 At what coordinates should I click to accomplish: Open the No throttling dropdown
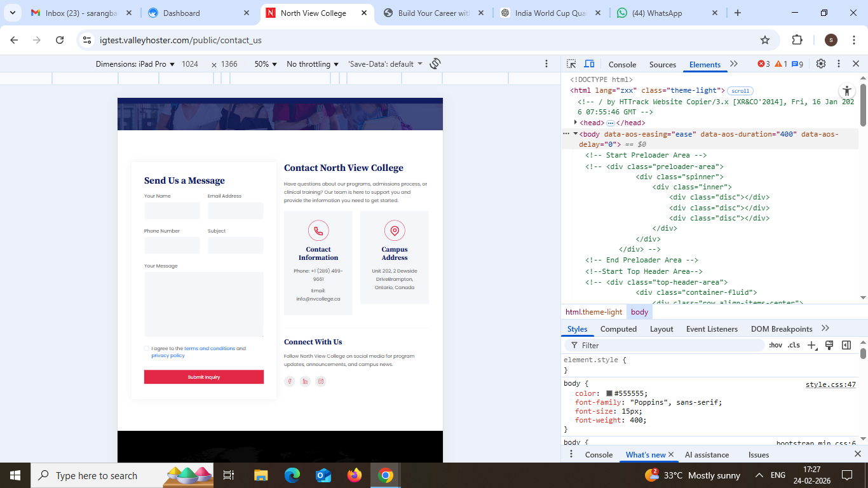tap(313, 64)
